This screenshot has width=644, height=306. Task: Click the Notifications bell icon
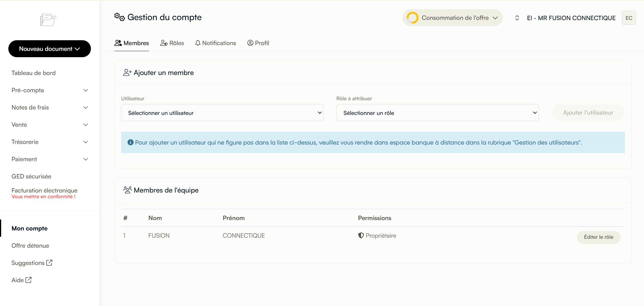(x=198, y=43)
